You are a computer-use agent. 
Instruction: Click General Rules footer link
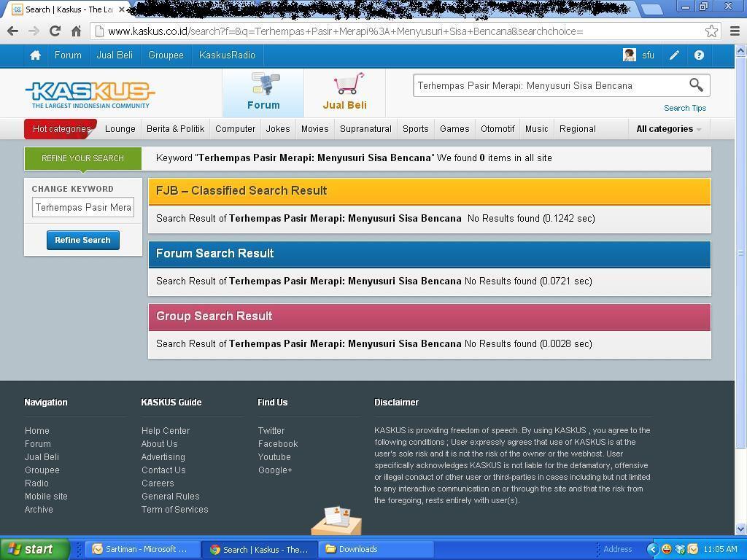coord(170,496)
